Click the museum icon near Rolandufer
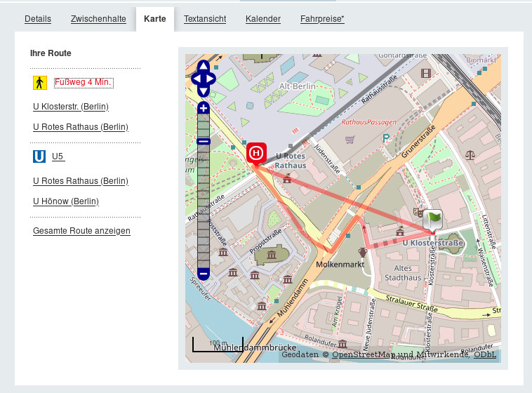Screen dimensions: 532x393 pyautogui.click(x=343, y=344)
